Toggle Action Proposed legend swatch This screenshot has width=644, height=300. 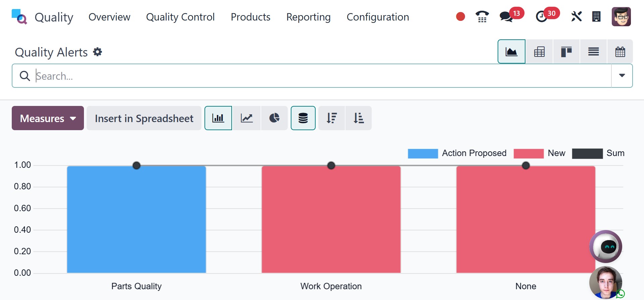point(423,153)
